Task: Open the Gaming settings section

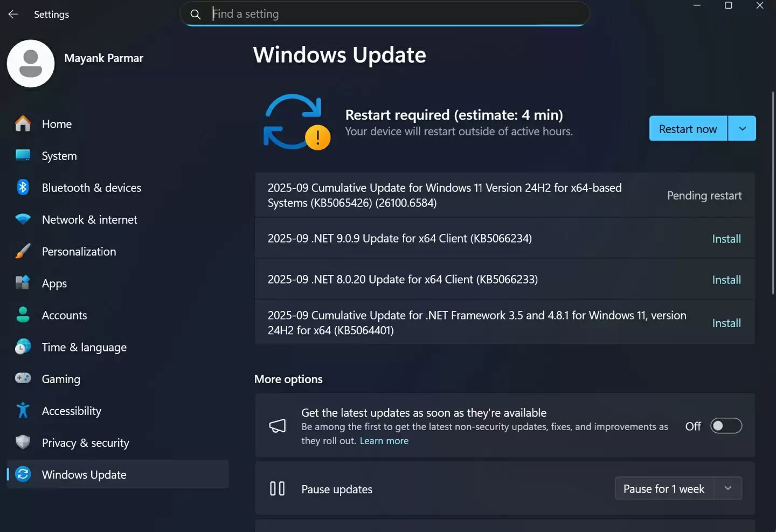Action: [60, 379]
